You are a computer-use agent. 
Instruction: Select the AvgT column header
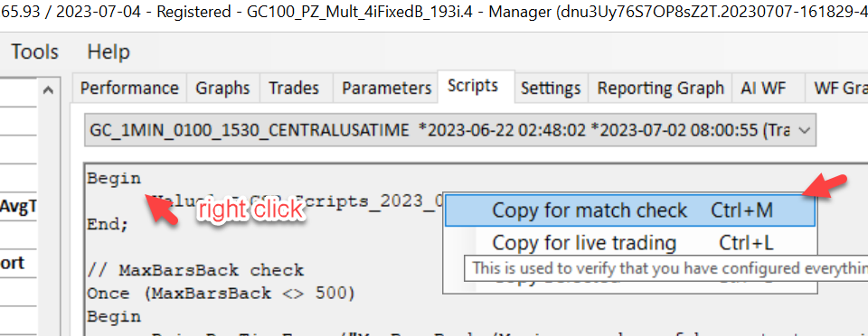[18, 206]
